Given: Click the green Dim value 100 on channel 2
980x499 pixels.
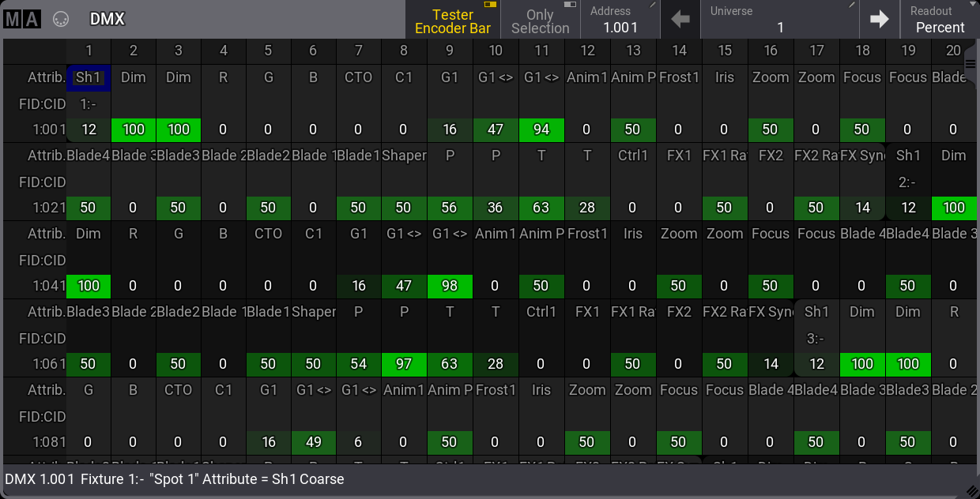Looking at the screenshot, I should click(133, 129).
